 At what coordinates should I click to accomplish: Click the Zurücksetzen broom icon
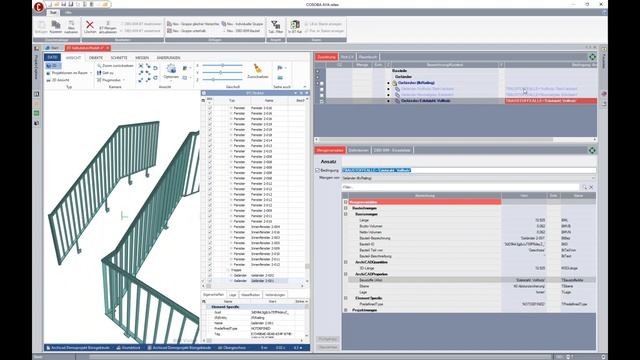coord(258,69)
